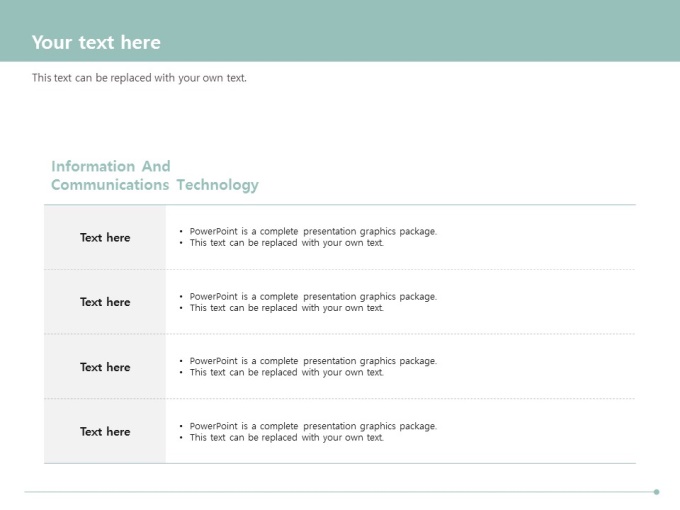Select the fourth row's "This text can be replaced" bullet
Screen dimensions: 680x510
pos(286,438)
